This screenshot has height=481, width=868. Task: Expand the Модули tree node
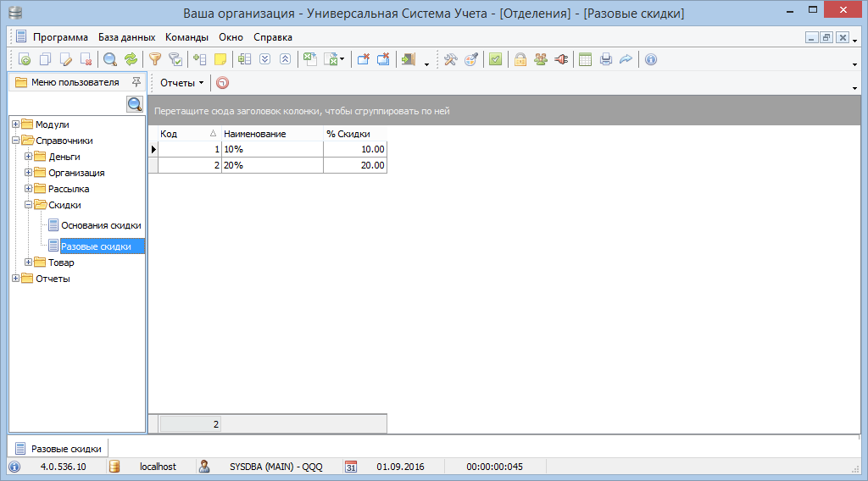click(x=15, y=124)
